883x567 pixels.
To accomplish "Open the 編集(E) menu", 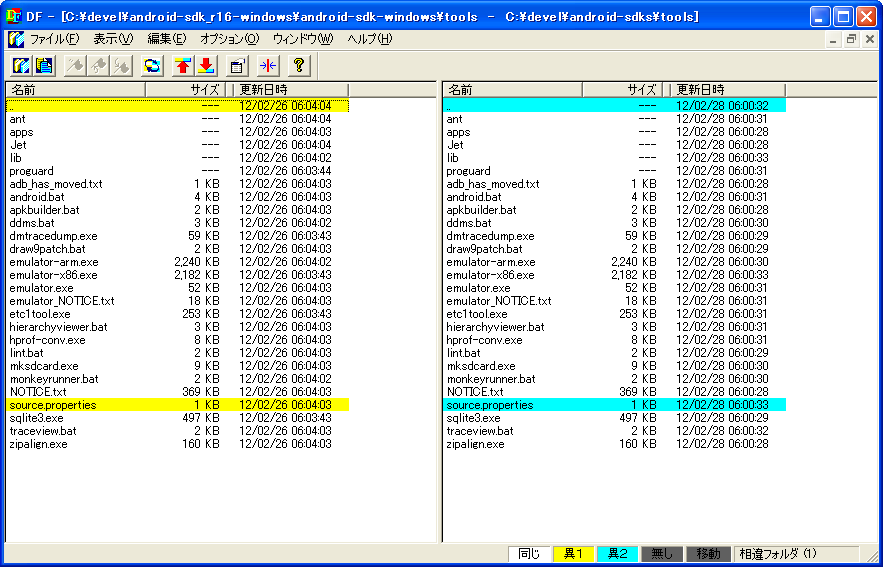I will (x=167, y=39).
